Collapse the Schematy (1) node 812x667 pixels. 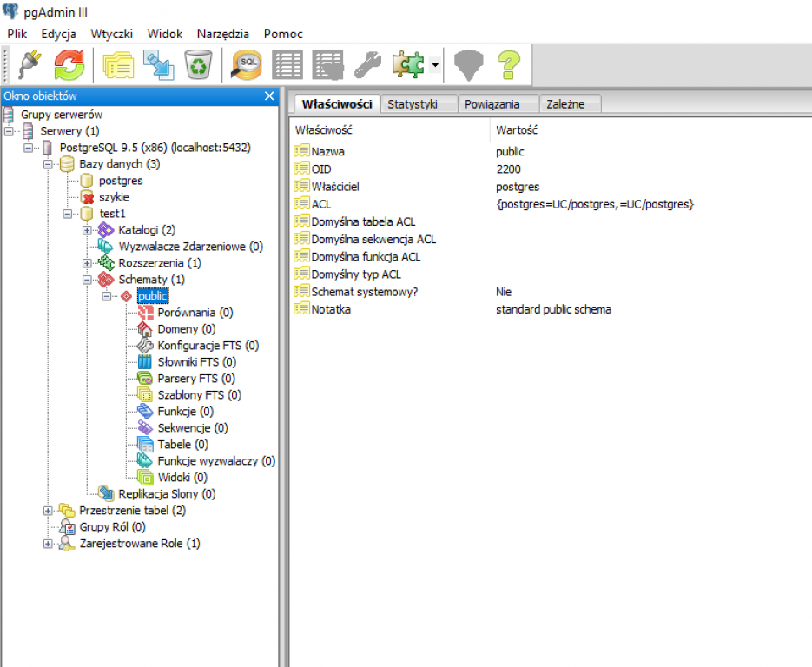(88, 280)
